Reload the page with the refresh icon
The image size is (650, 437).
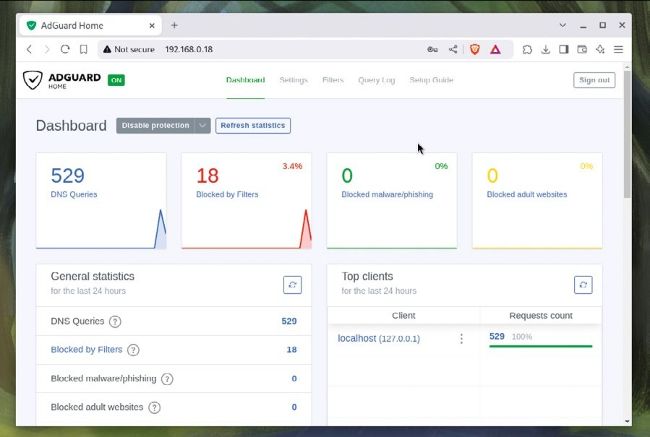pos(65,49)
